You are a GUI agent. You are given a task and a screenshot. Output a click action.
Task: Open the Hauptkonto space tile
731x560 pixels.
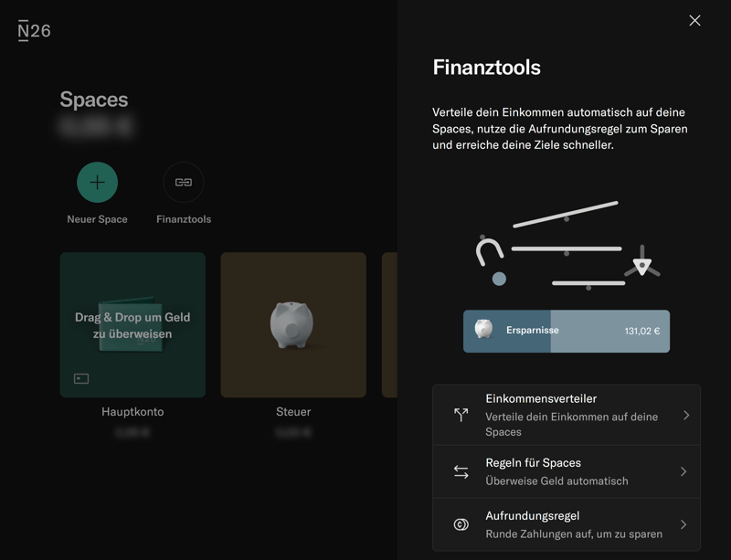click(132, 325)
